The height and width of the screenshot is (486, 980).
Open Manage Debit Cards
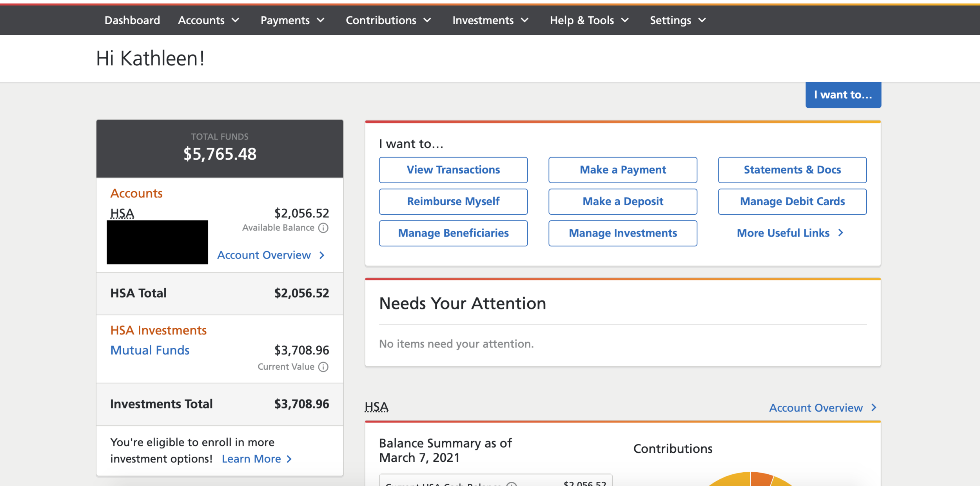pos(792,202)
